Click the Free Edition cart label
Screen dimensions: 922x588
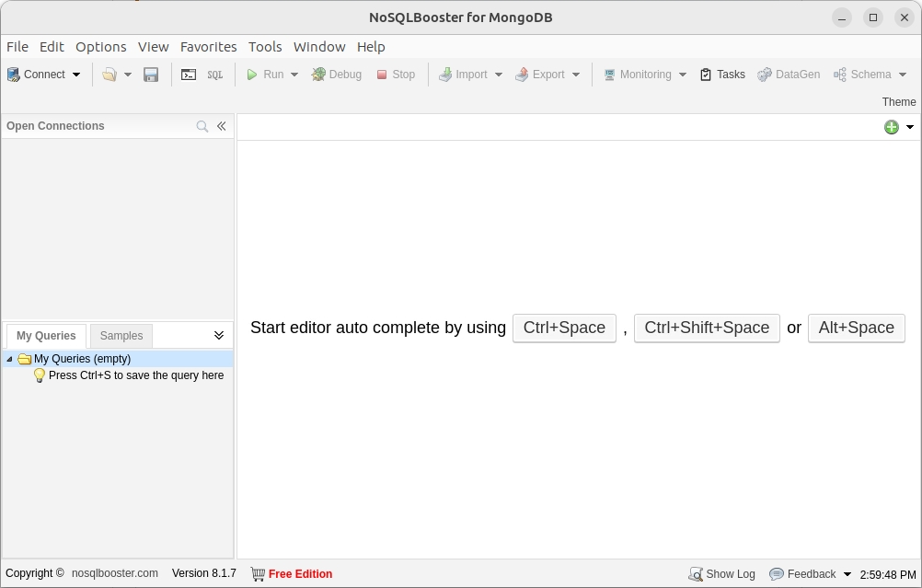pos(292,574)
